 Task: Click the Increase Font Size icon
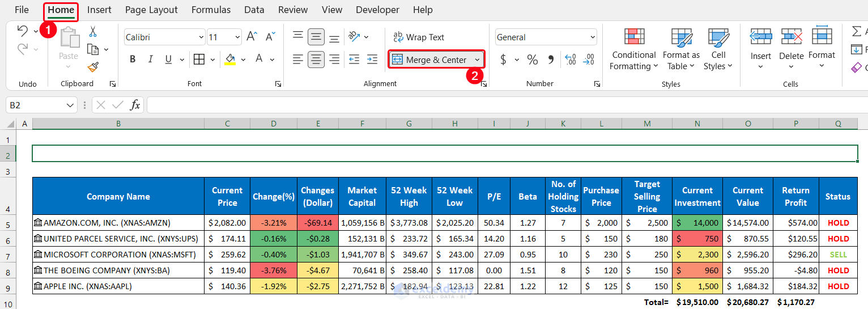(252, 37)
